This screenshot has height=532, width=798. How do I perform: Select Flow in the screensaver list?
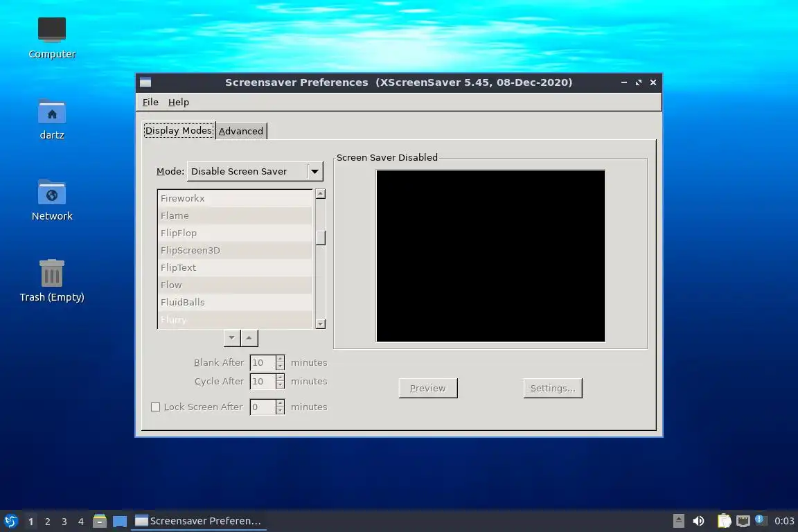point(235,285)
